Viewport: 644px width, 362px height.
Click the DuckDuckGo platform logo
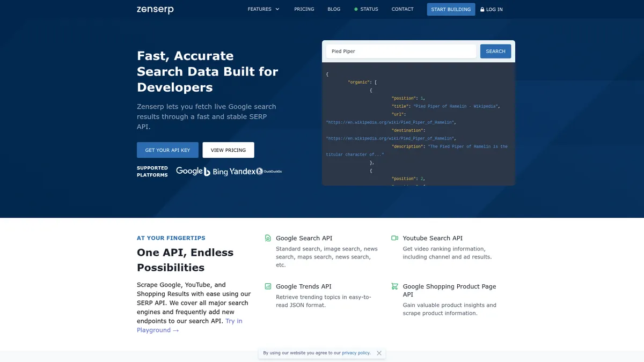(x=269, y=172)
